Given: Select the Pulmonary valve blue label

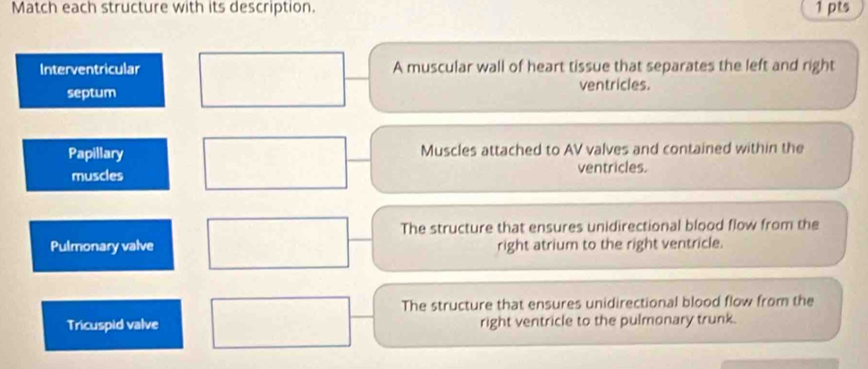Looking at the screenshot, I should tap(103, 246).
